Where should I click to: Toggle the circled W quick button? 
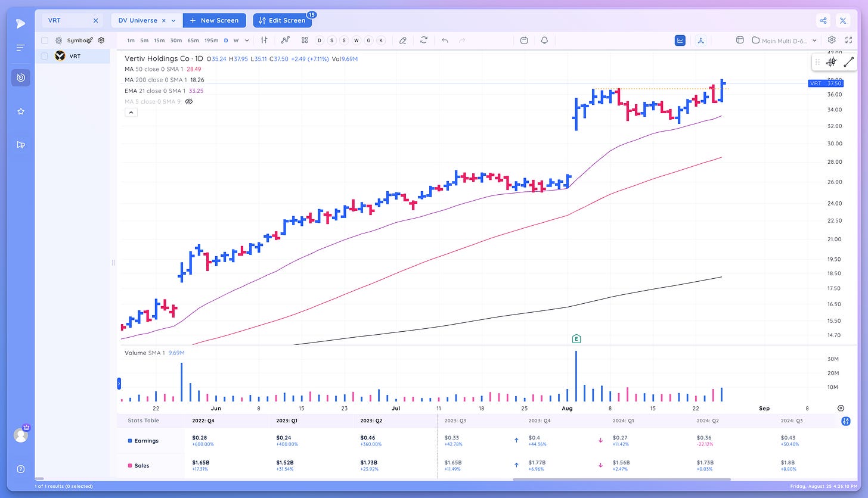point(356,40)
